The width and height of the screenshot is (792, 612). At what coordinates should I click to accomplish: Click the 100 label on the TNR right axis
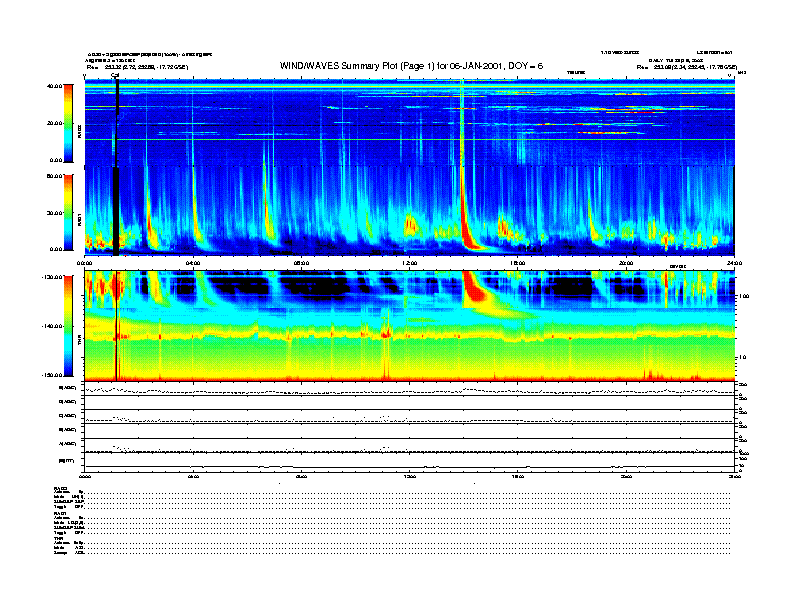coord(744,296)
